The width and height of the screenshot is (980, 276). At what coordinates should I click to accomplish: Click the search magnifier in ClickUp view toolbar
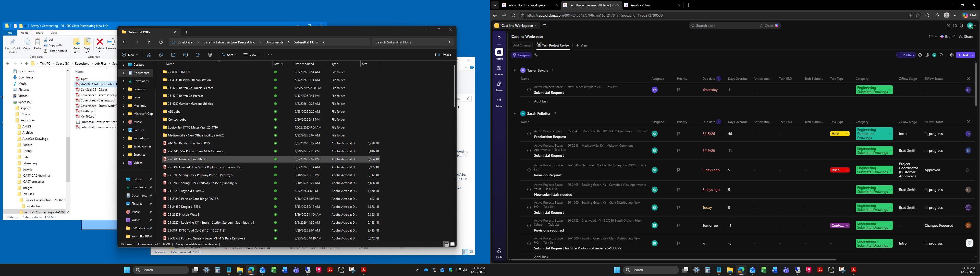pyautogui.click(x=941, y=55)
